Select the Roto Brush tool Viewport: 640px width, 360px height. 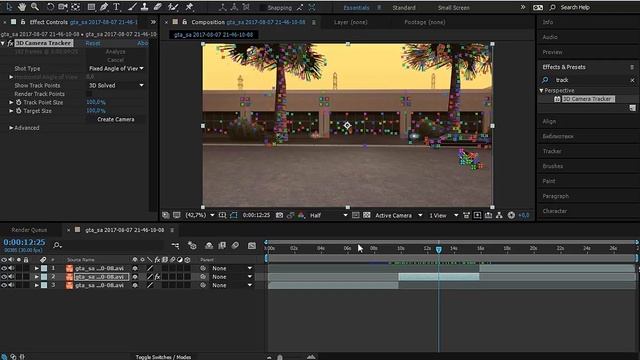pos(173,7)
